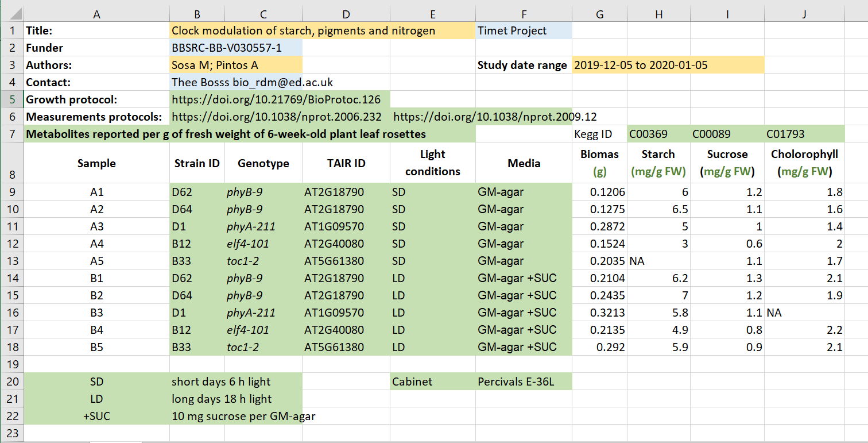
Task: Select Kegg ID cell 'C00369'
Action: [659, 134]
